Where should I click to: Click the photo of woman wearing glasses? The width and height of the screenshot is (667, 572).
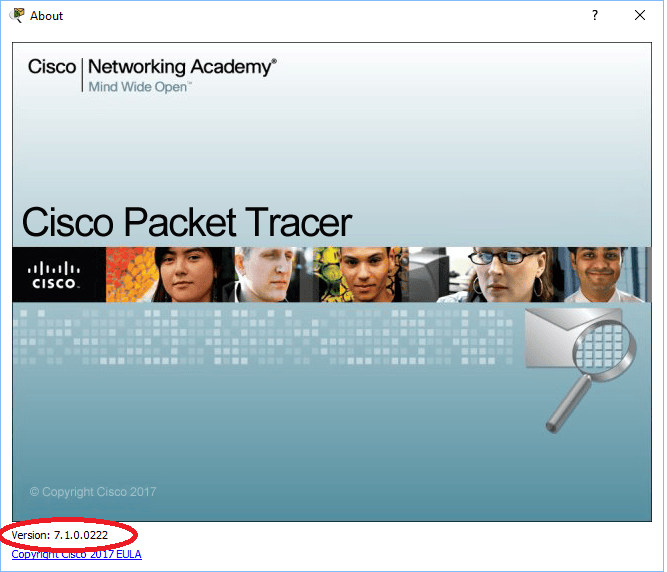point(506,275)
